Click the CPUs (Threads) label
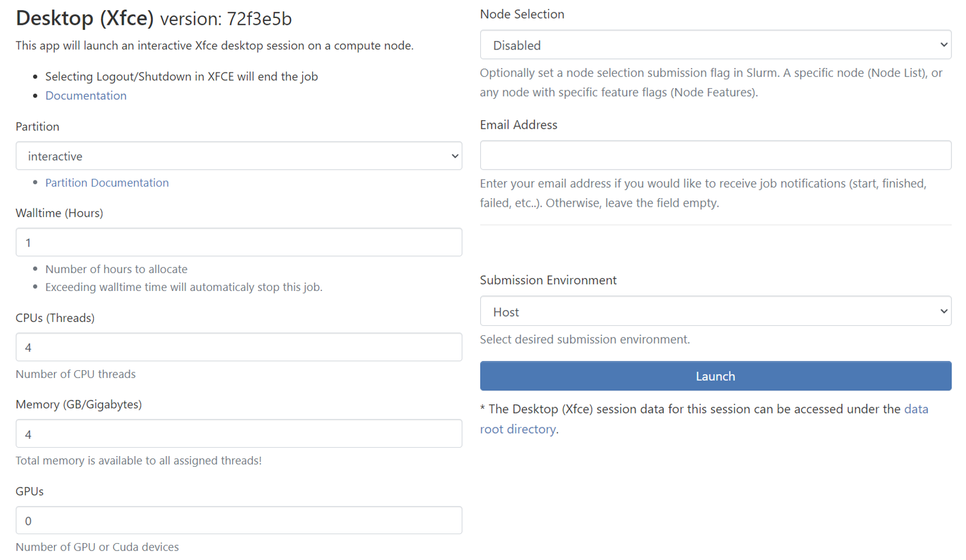The height and width of the screenshot is (560, 966). (55, 318)
